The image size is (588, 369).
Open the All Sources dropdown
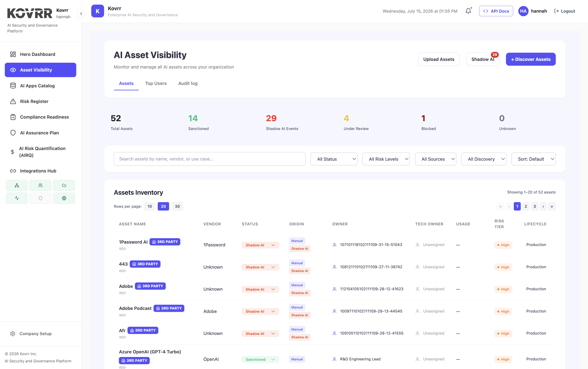tap(436, 159)
